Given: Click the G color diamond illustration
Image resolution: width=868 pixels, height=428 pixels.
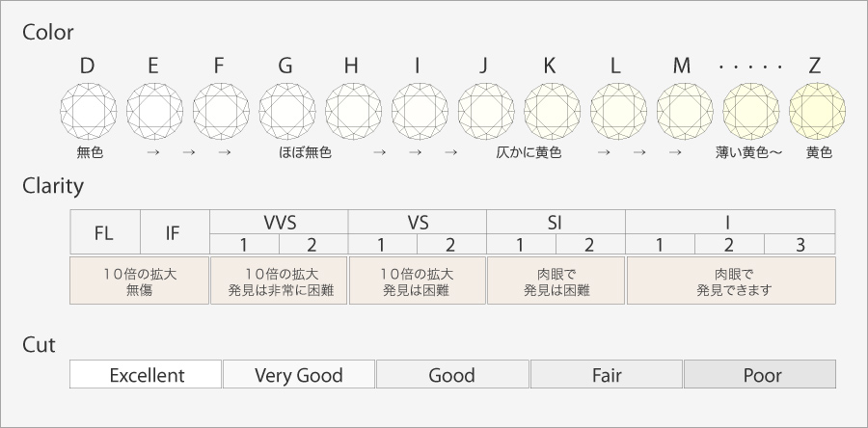Looking at the screenshot, I should point(285,111).
